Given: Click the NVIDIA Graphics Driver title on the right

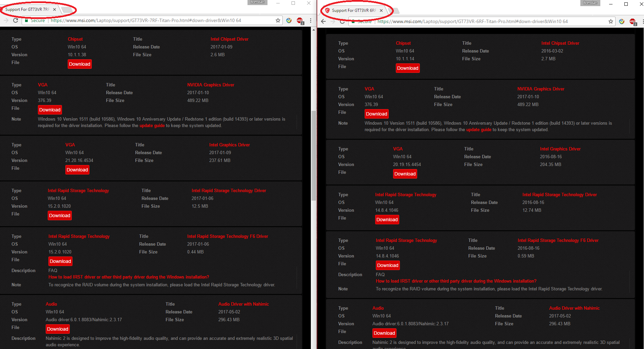Looking at the screenshot, I should 541,89.
